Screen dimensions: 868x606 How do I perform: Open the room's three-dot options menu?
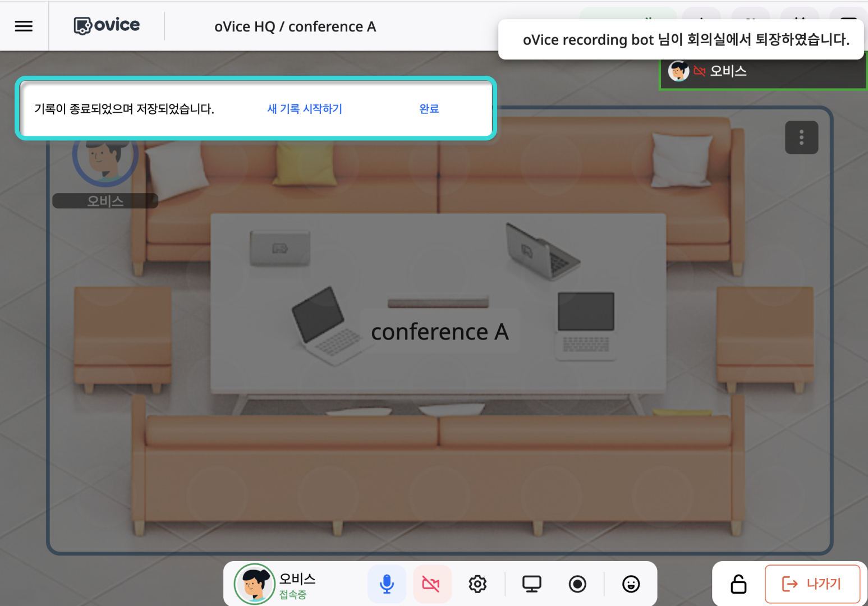801,137
